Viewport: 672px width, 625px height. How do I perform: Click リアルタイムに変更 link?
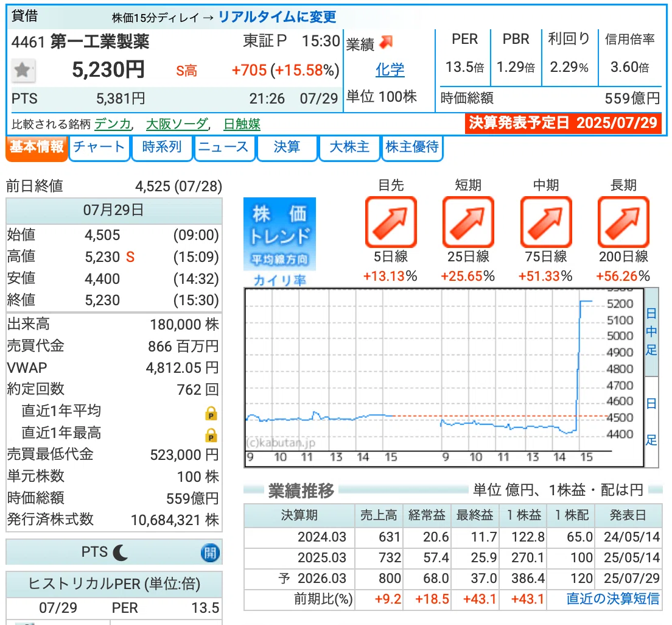(x=278, y=17)
